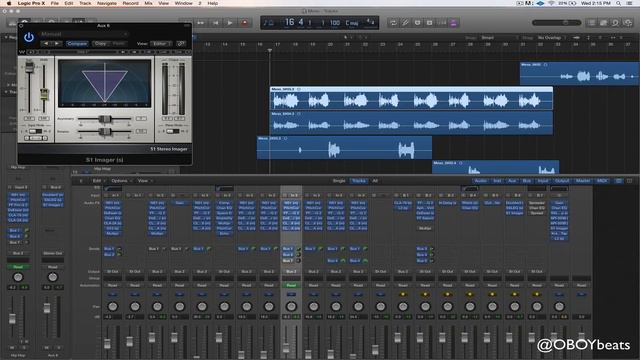This screenshot has height=360, width=640.
Task: Open the Note Pads icon
Action: (603, 23)
